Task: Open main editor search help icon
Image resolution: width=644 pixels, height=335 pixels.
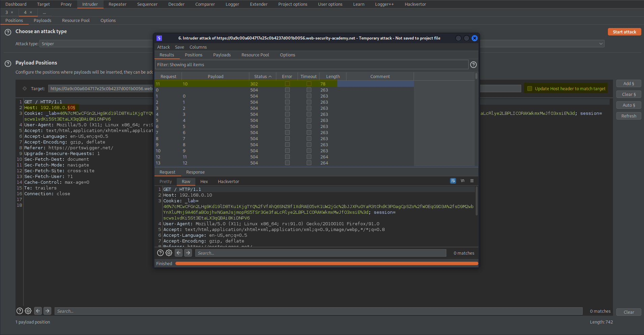Action: (20, 311)
